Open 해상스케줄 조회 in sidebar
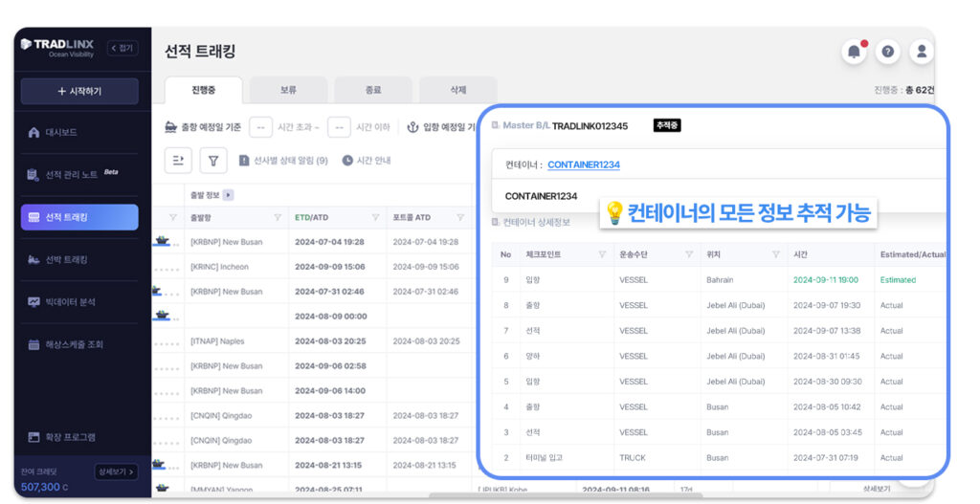This screenshot has height=504, width=980. click(x=79, y=344)
